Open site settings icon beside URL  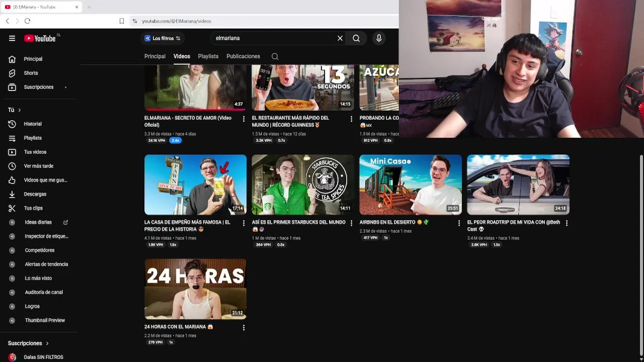coord(134,21)
